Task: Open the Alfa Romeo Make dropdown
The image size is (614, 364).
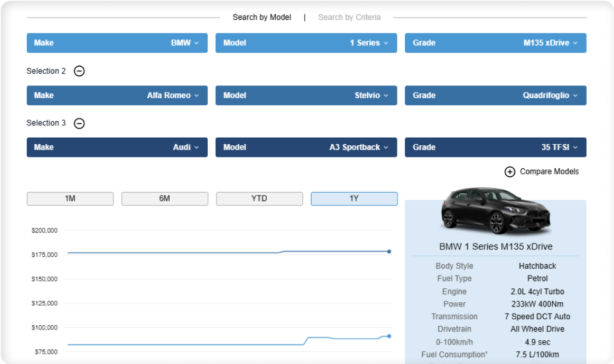Action: [x=117, y=96]
